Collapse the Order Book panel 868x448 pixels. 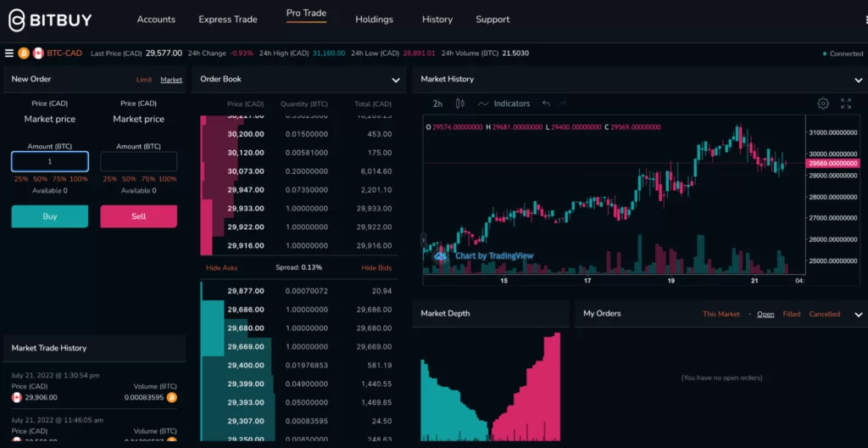[396, 81]
